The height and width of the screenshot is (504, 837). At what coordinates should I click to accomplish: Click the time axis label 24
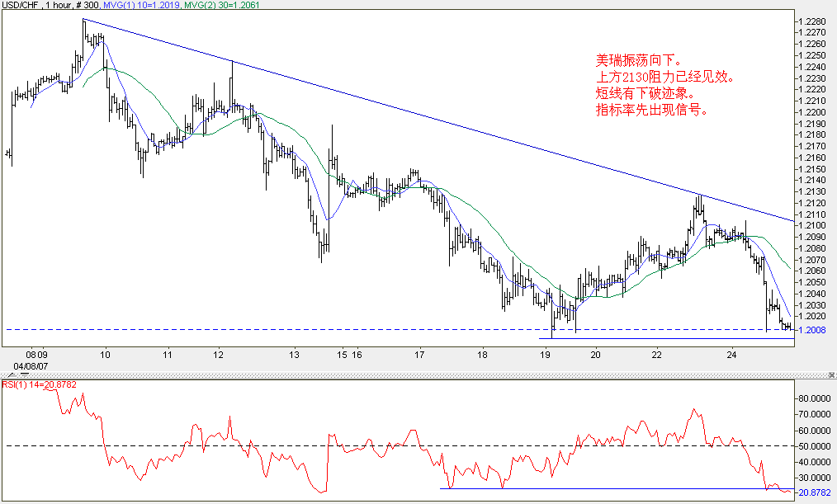[x=732, y=355]
